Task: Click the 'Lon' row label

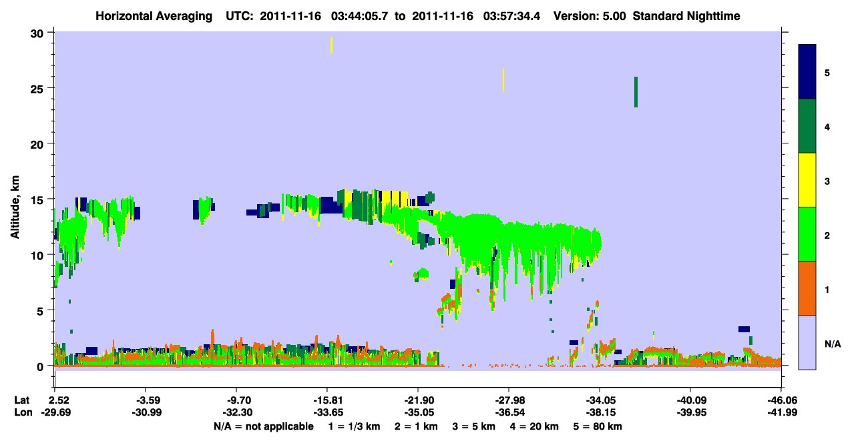Action: [x=22, y=413]
